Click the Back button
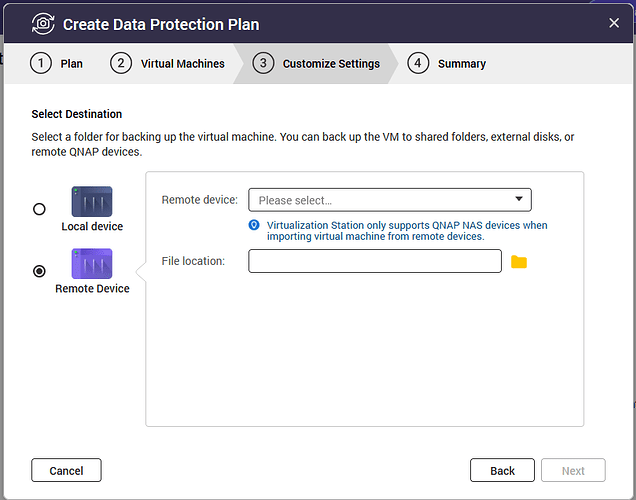Viewport: 636px width, 500px height. pyautogui.click(x=502, y=470)
